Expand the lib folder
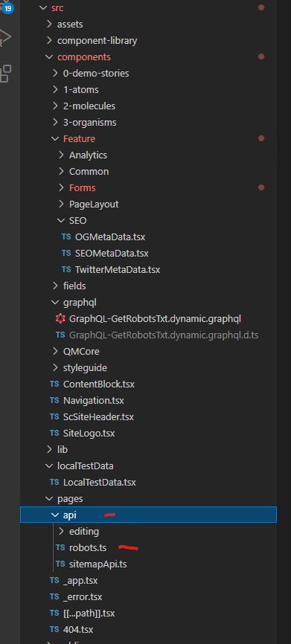The image size is (291, 644). pyautogui.click(x=49, y=450)
